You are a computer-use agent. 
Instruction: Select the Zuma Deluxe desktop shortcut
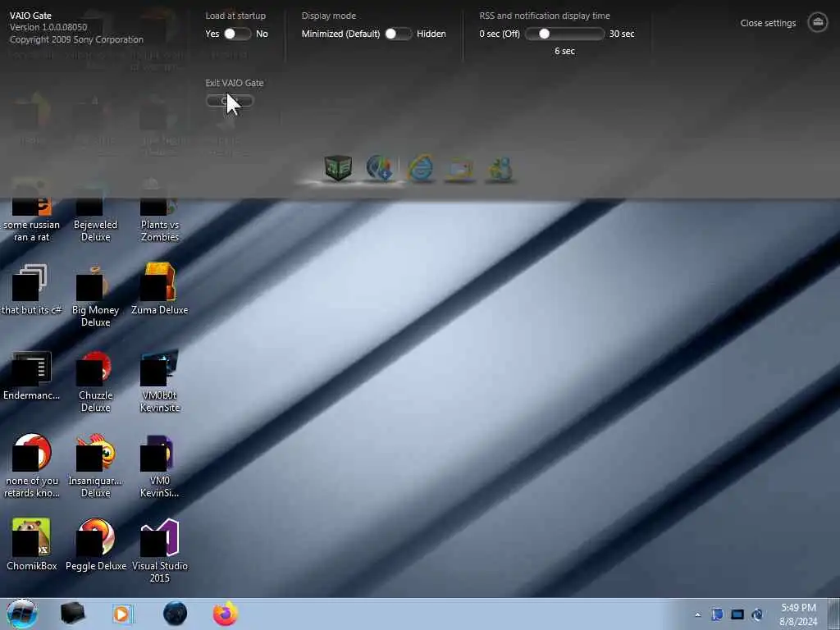[x=160, y=290]
